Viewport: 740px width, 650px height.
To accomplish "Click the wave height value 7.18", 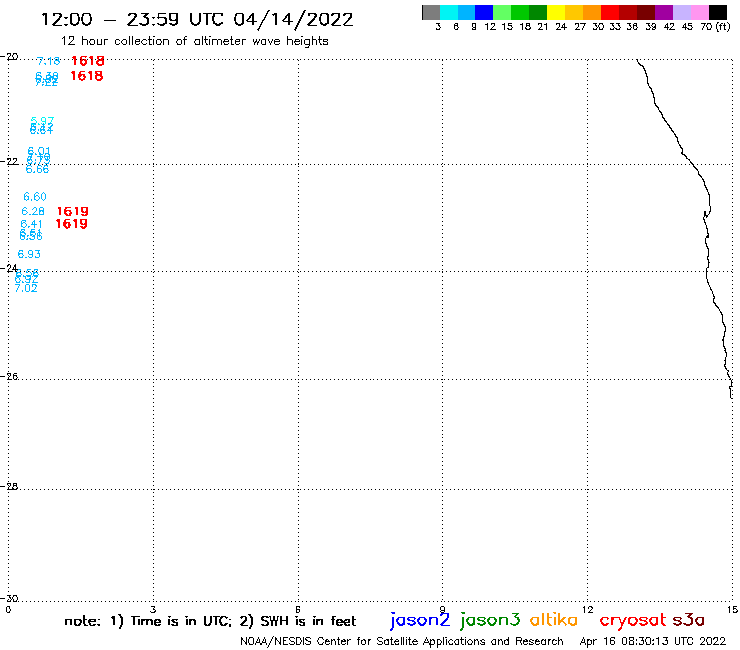I will [48, 61].
